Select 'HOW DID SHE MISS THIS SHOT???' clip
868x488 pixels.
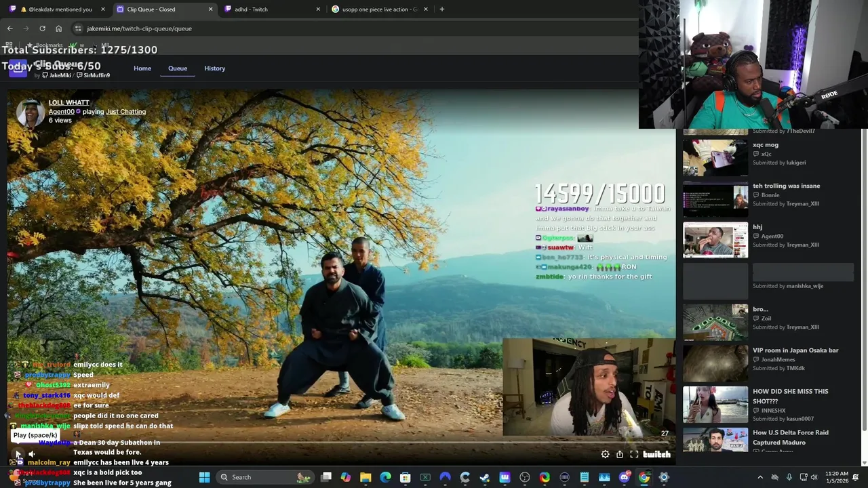tap(768, 405)
